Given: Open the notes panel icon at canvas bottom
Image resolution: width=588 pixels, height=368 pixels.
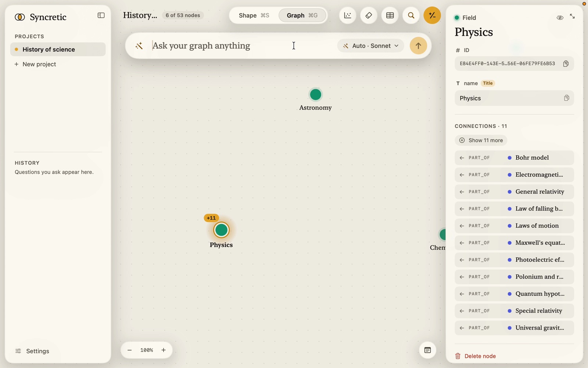Looking at the screenshot, I should [427, 350].
